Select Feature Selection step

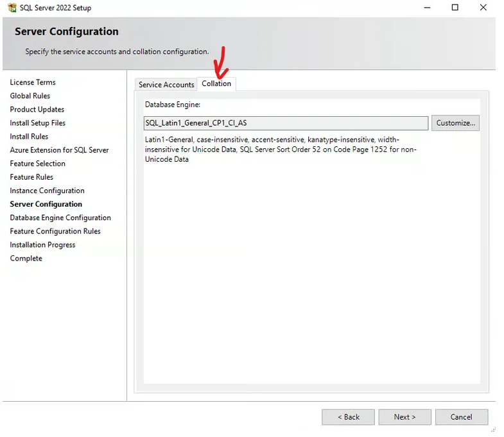click(38, 164)
